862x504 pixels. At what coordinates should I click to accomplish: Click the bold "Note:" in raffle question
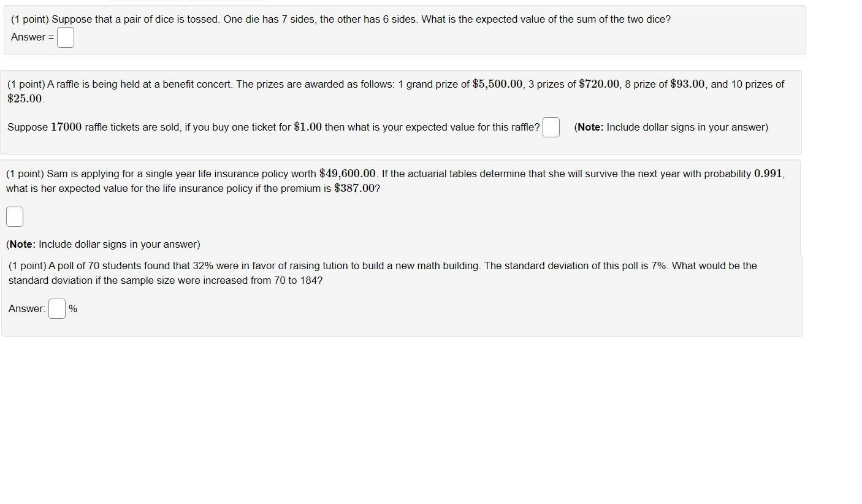tap(590, 128)
